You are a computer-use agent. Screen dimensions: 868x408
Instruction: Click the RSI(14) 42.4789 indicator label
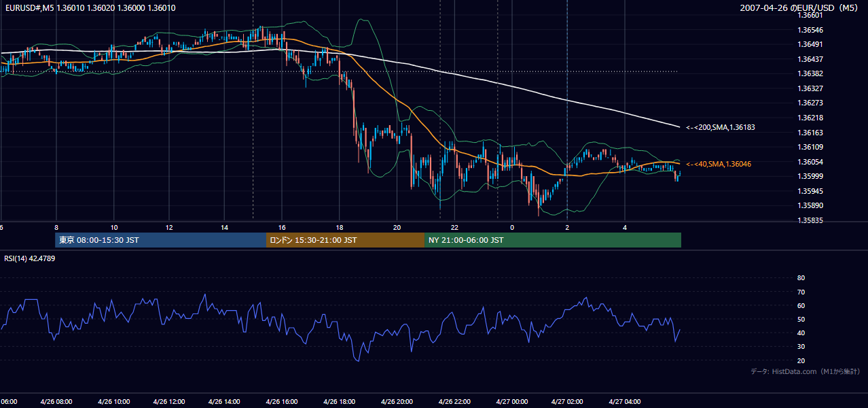pyautogui.click(x=30, y=258)
